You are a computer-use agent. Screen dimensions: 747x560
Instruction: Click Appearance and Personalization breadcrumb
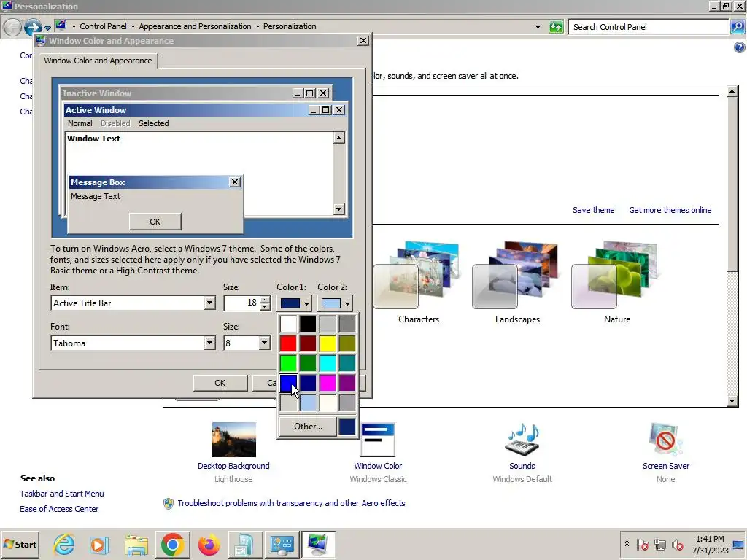[x=195, y=27]
